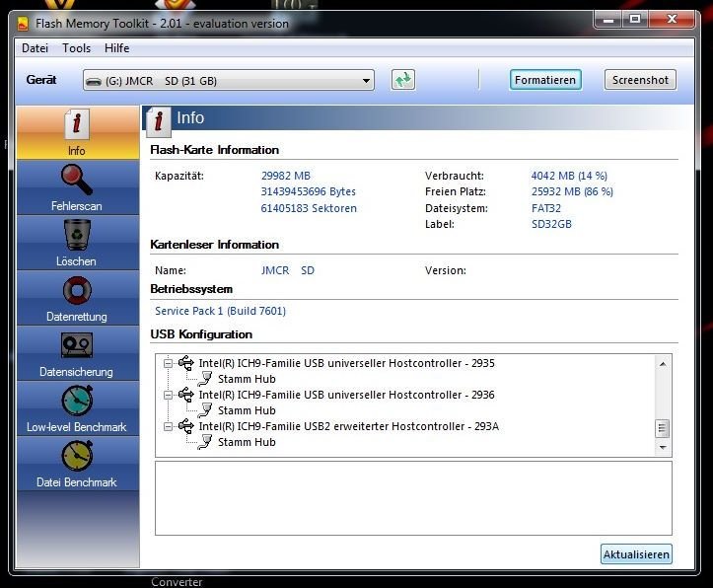
Task: Click the capacity value 29982 MB
Action: [286, 176]
